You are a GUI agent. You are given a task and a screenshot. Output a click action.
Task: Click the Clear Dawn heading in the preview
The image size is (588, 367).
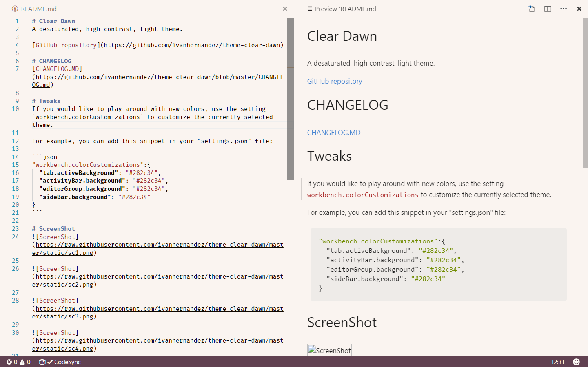pos(342,36)
